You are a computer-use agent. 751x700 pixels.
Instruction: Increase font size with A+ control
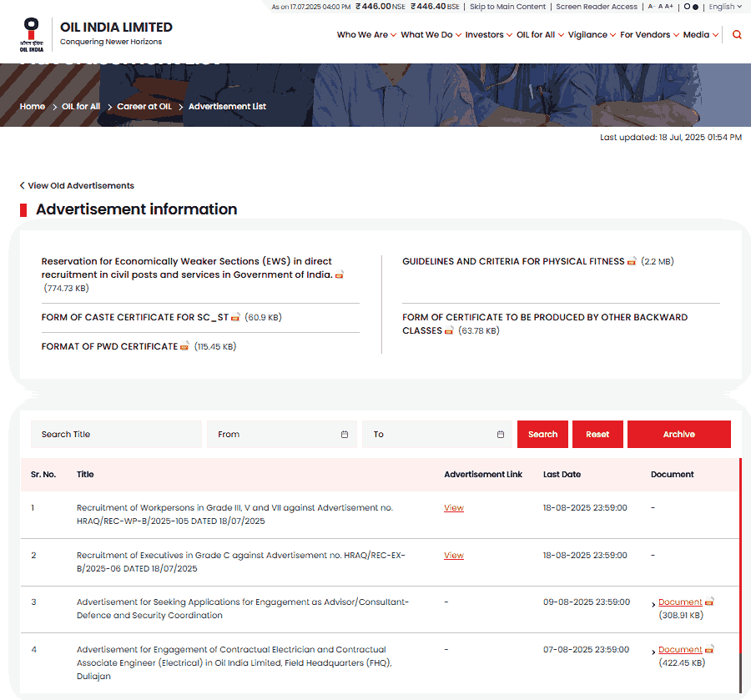[669, 7]
